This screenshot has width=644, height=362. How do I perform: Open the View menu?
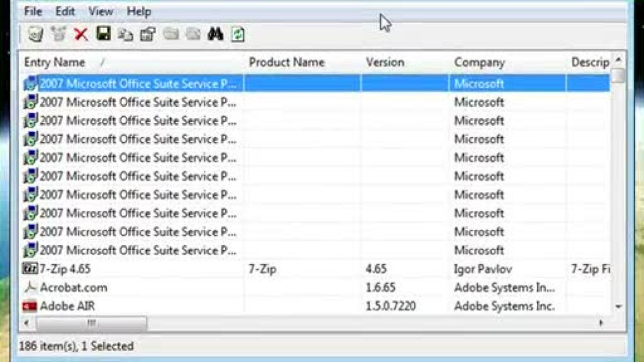(x=101, y=11)
